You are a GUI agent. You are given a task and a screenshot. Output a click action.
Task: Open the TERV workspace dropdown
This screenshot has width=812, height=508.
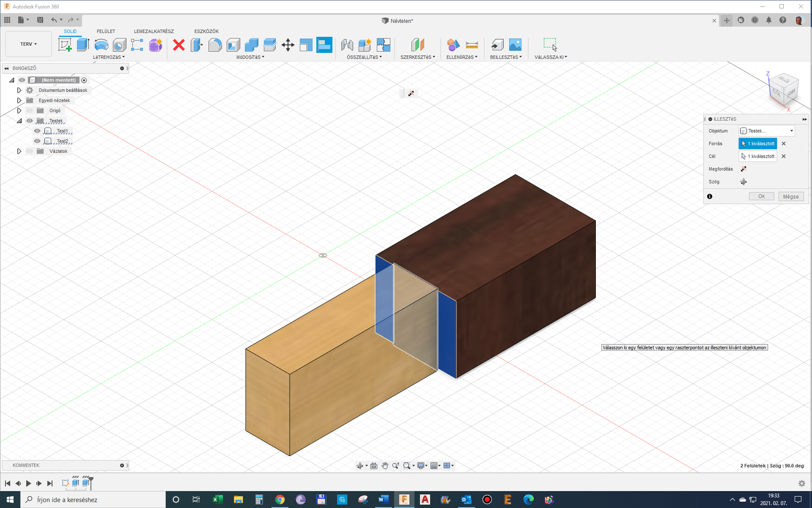pyautogui.click(x=28, y=44)
